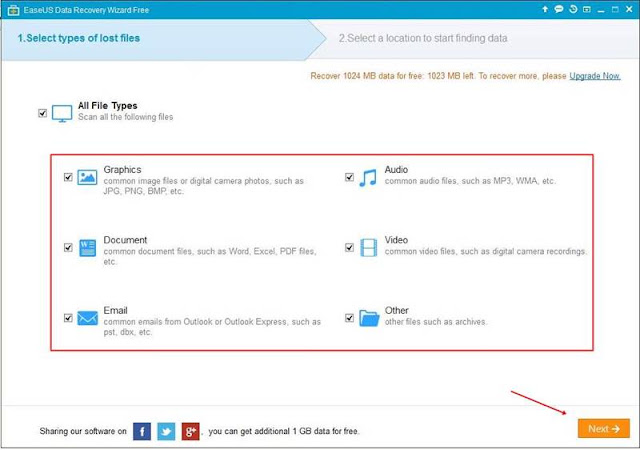The width and height of the screenshot is (640, 450).
Task: Open the Upgrade Now link
Action: [x=595, y=76]
